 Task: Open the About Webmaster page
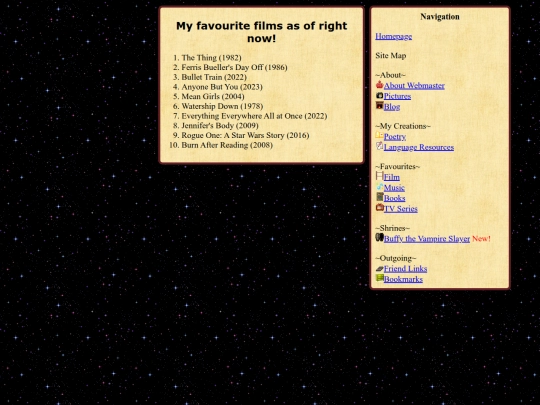414,85
